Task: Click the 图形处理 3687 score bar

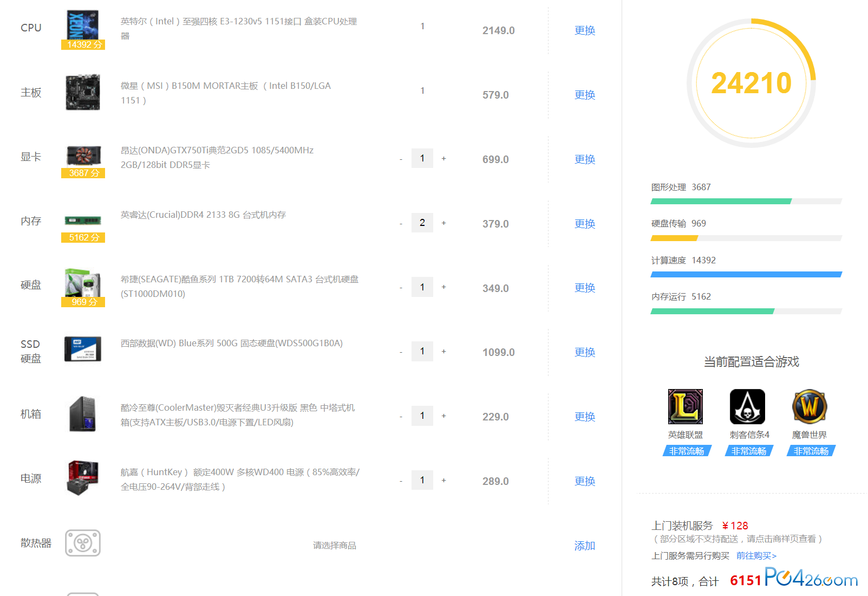Action: 746,202
